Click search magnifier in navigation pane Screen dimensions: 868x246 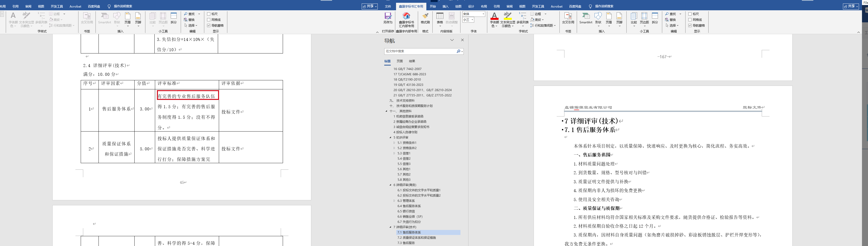458,51
